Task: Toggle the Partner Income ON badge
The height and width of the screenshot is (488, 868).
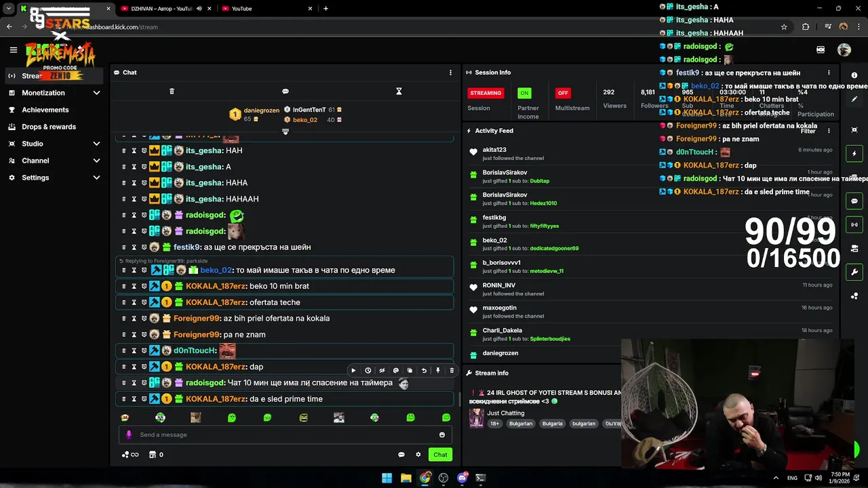Action: pyautogui.click(x=524, y=93)
